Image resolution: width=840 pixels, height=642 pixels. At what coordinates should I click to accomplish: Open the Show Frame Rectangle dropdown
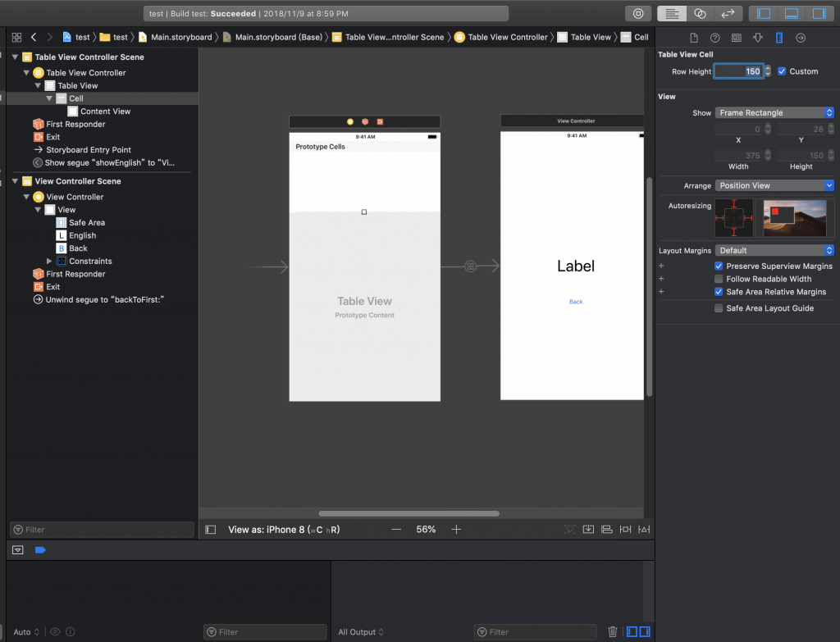(774, 112)
